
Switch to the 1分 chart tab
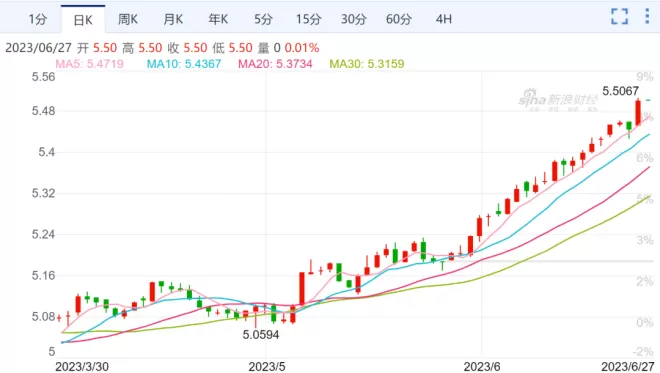(37, 19)
